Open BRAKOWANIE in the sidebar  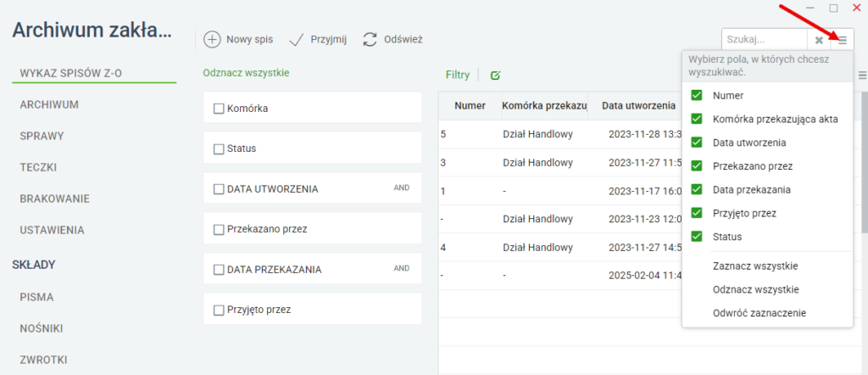[55, 199]
